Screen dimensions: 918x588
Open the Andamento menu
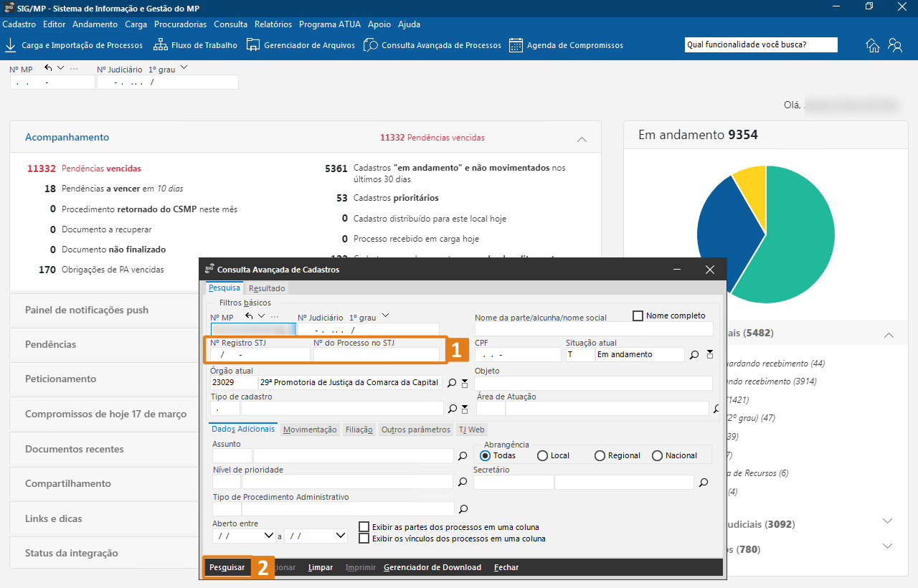click(95, 24)
